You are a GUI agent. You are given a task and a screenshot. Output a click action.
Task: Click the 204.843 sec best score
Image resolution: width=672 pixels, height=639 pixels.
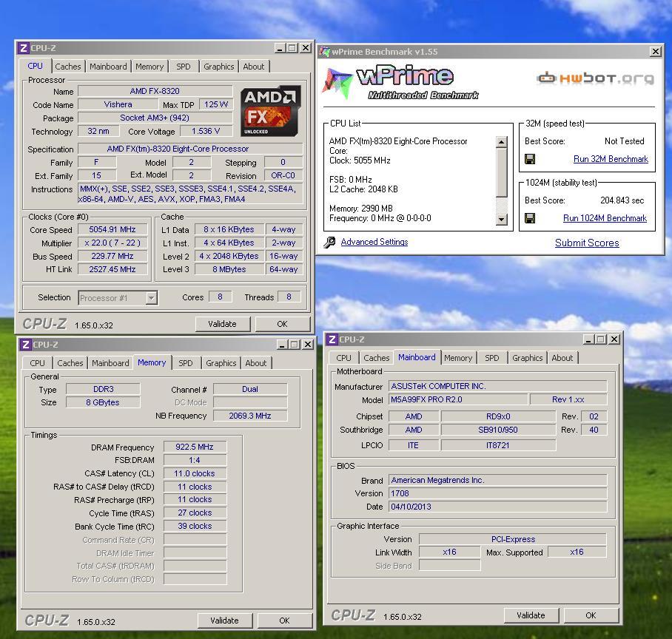(622, 200)
